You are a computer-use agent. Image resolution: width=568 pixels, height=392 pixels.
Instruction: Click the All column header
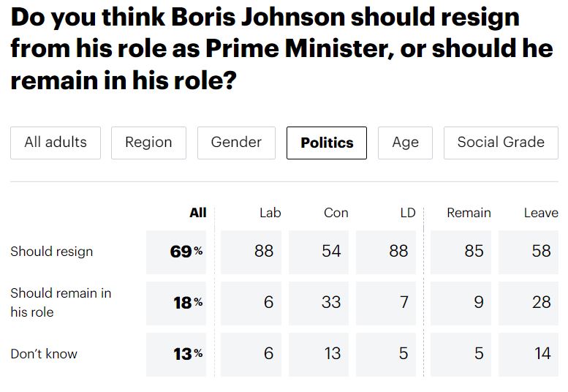point(197,213)
